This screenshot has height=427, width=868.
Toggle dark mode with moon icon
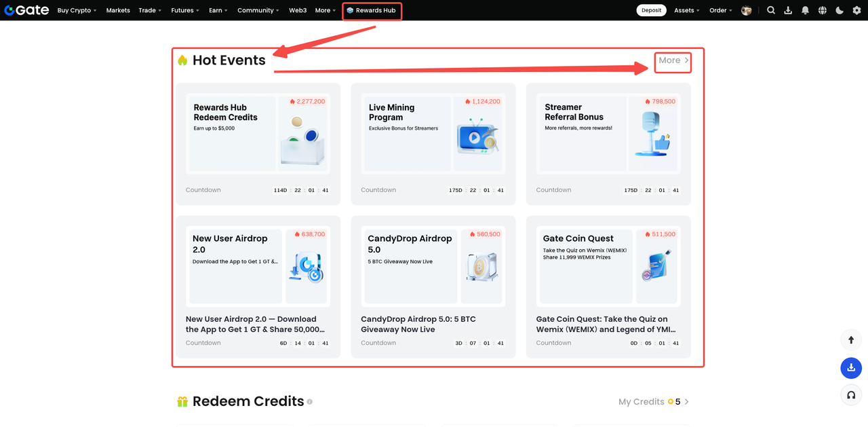[x=840, y=10]
